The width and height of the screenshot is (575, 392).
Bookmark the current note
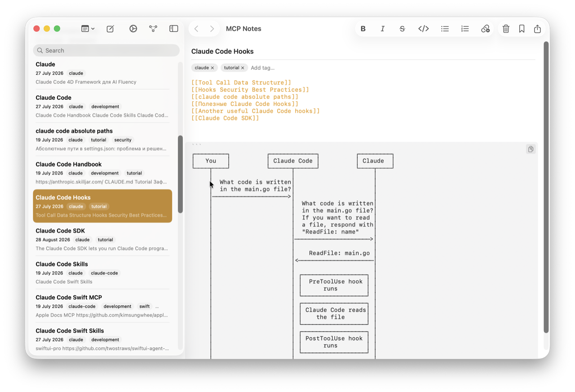click(522, 29)
